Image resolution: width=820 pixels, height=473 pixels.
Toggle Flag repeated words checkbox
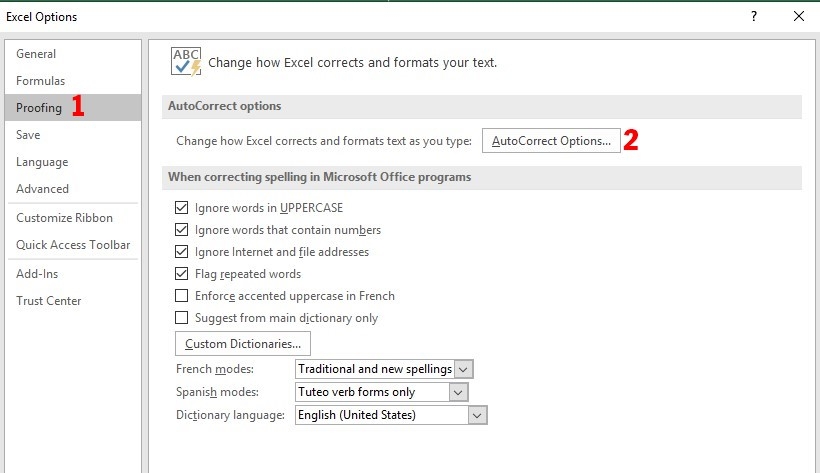pos(181,274)
